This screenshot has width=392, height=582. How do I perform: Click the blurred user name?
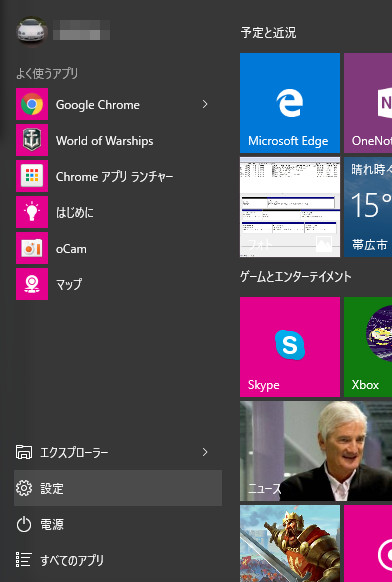point(81,30)
